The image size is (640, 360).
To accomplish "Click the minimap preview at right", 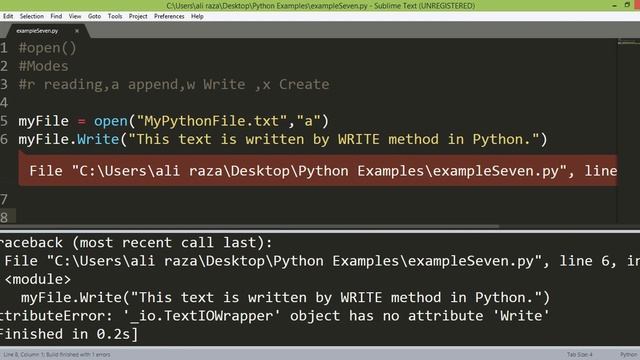I will [629, 42].
